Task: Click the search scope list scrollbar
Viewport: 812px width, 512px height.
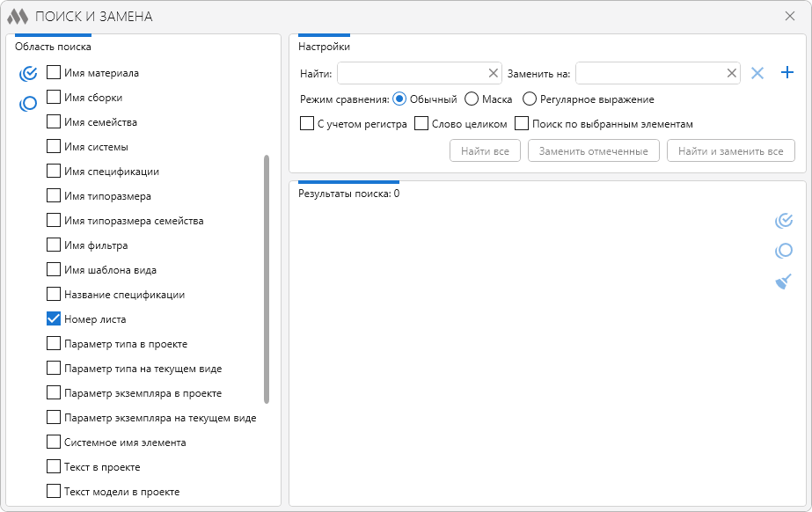Action: 267,278
